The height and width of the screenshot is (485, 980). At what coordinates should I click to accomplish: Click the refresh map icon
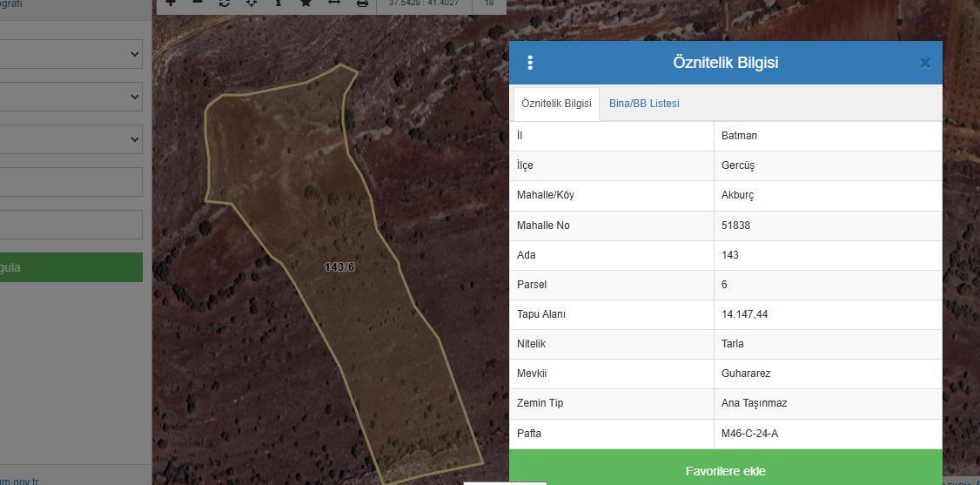(225, 3)
